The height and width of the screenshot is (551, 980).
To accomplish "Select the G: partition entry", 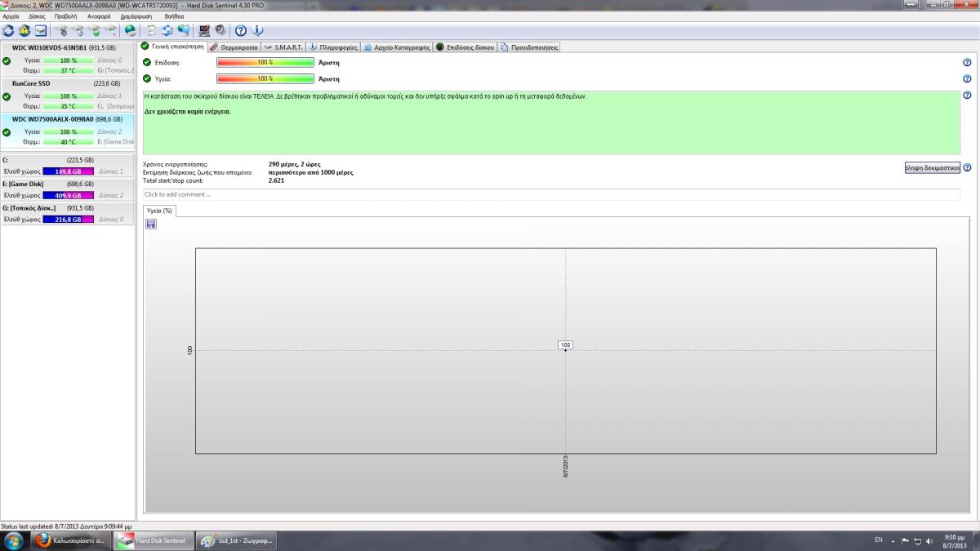I will [x=68, y=213].
